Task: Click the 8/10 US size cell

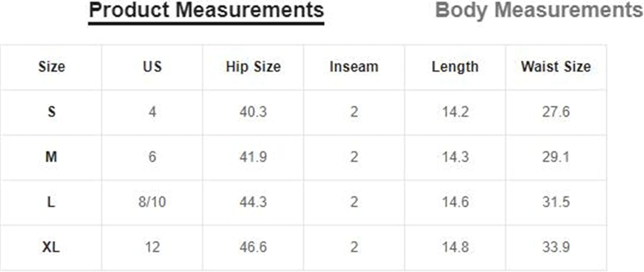Action: [x=152, y=202]
